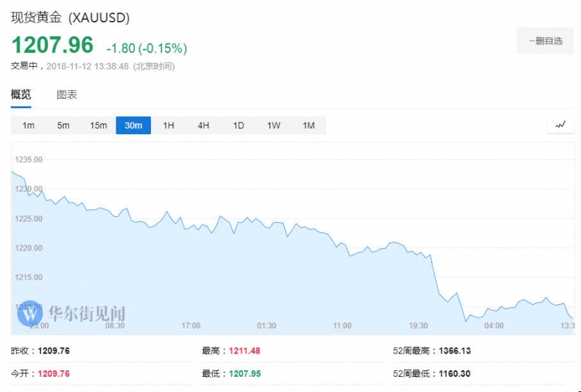Image resolution: width=581 pixels, height=392 pixels.
Task: Click the 17:00 time axis label
Action: [191, 326]
